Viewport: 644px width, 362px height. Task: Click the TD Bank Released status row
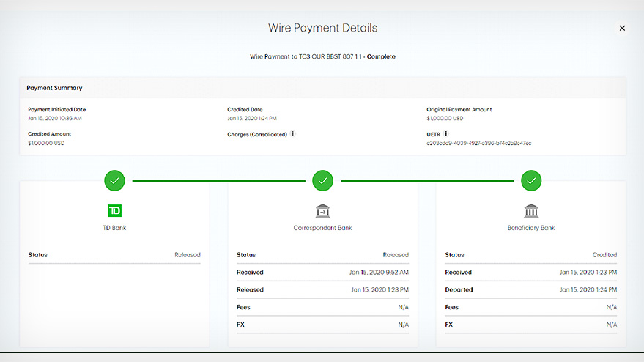point(114,255)
